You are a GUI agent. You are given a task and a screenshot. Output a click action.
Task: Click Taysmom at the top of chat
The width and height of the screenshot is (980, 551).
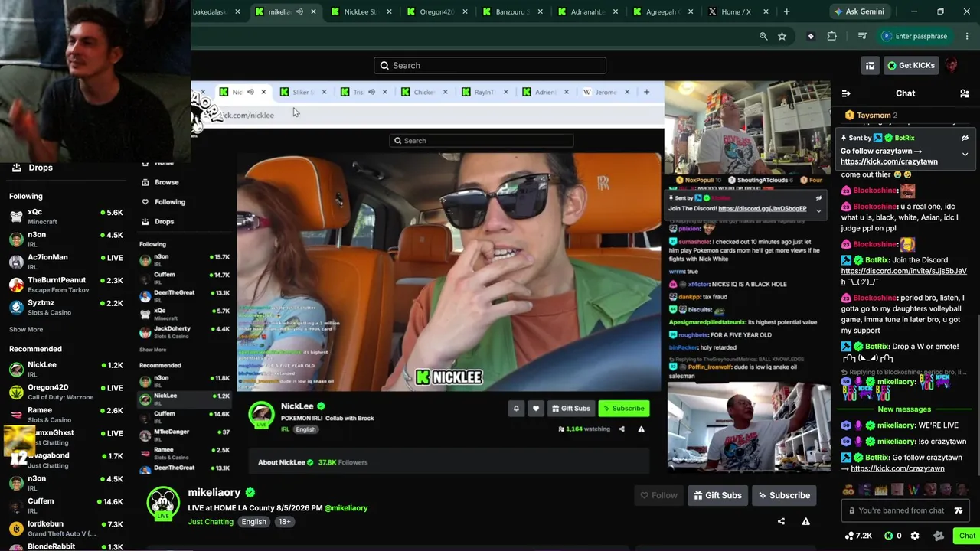pos(874,116)
